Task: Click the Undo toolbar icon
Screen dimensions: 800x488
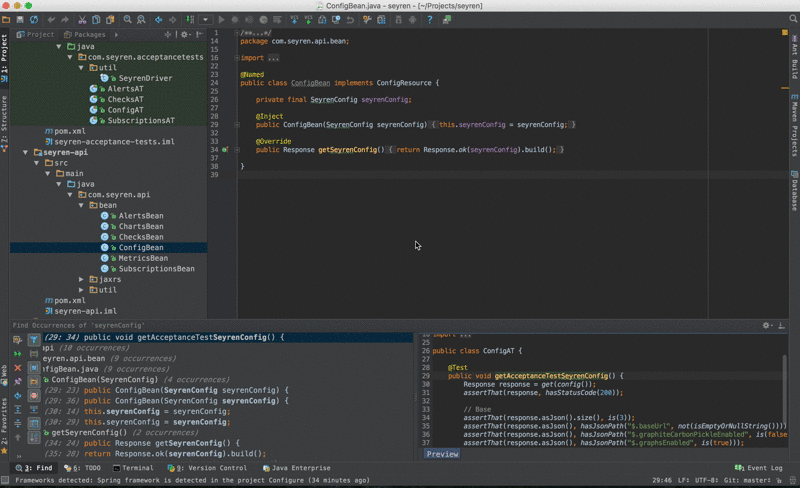Action: pyautogui.click(x=51, y=20)
